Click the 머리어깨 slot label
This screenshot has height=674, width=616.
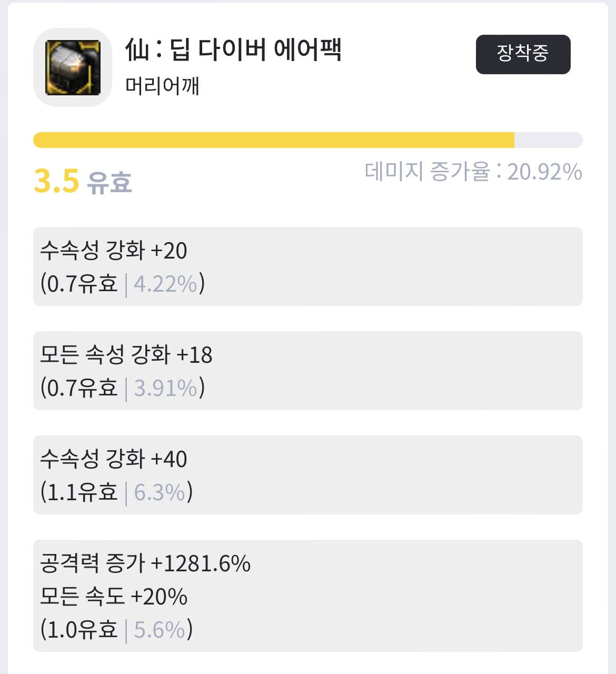(162, 86)
